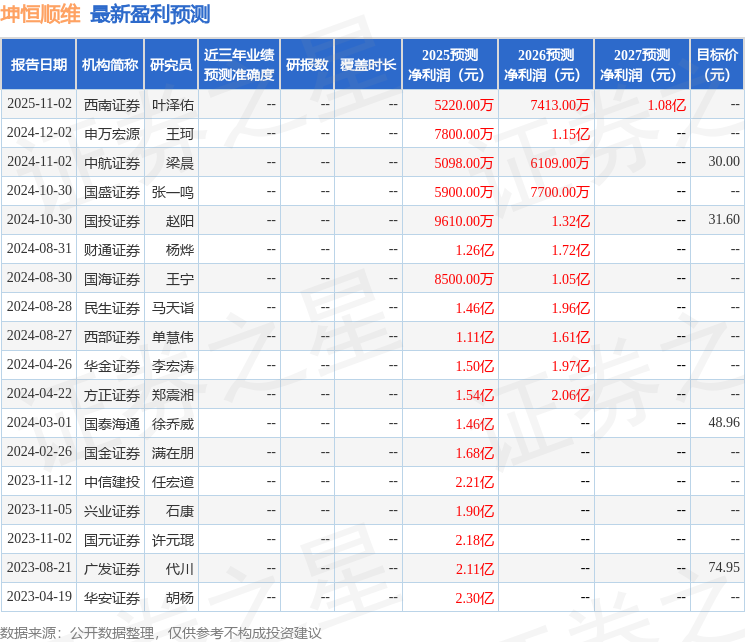Select the 7413.00万 forecast value
Image resolution: width=745 pixels, height=642 pixels.
560,105
